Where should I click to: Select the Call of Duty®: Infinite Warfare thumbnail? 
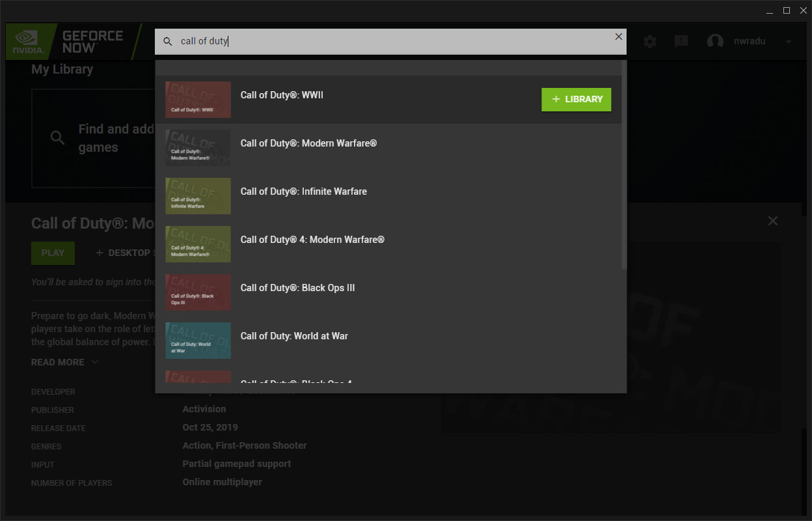[198, 196]
